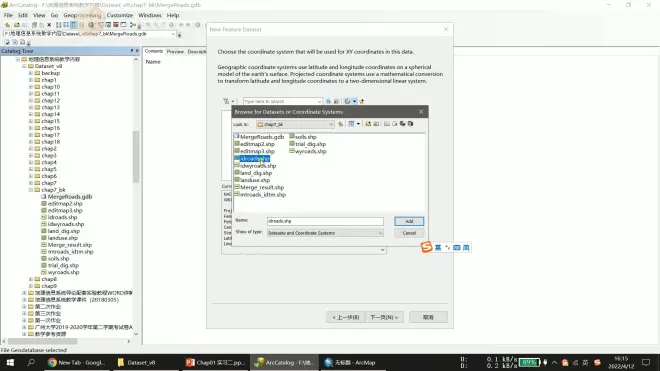
Task: Launch ArcMap toolbar icon
Action: point(91,25)
